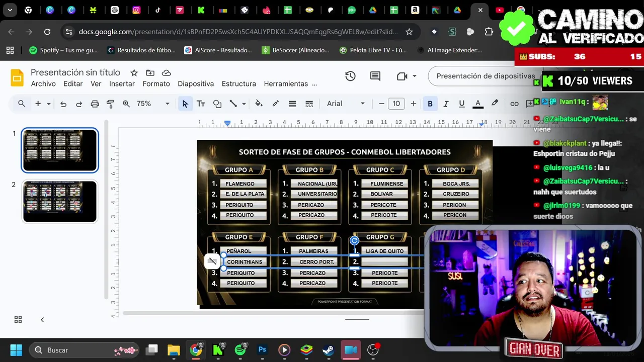Decrease the font size
Viewport: 644px width, 362px height.
click(x=381, y=104)
